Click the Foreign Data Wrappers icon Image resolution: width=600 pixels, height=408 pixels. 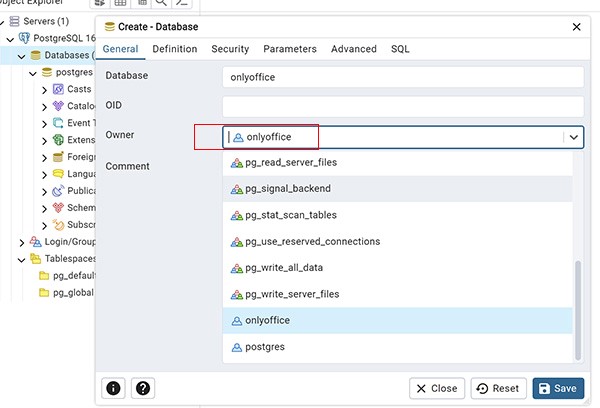(x=58, y=157)
